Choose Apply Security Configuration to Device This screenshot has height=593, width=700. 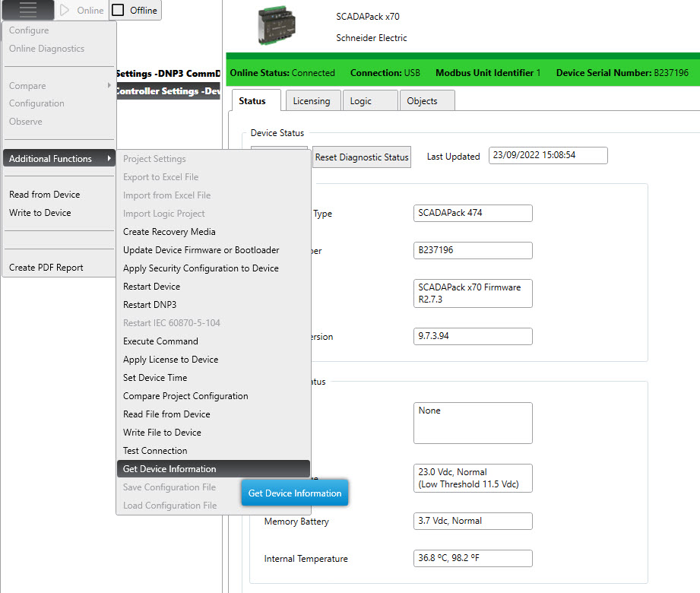201,268
